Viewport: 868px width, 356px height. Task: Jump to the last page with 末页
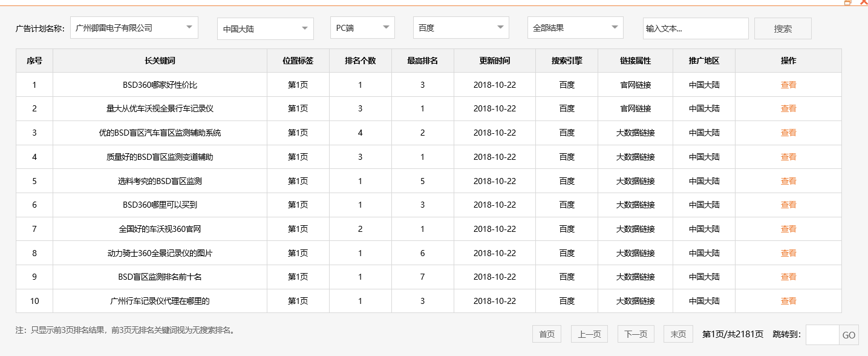677,334
